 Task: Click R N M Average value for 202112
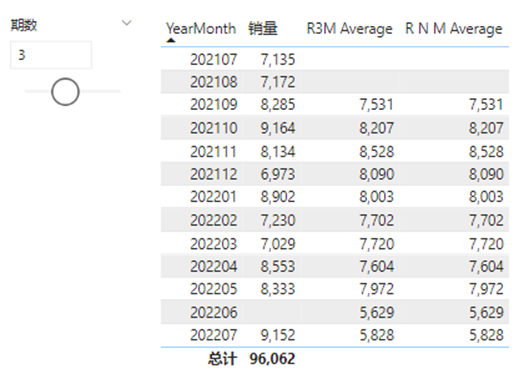[486, 174]
